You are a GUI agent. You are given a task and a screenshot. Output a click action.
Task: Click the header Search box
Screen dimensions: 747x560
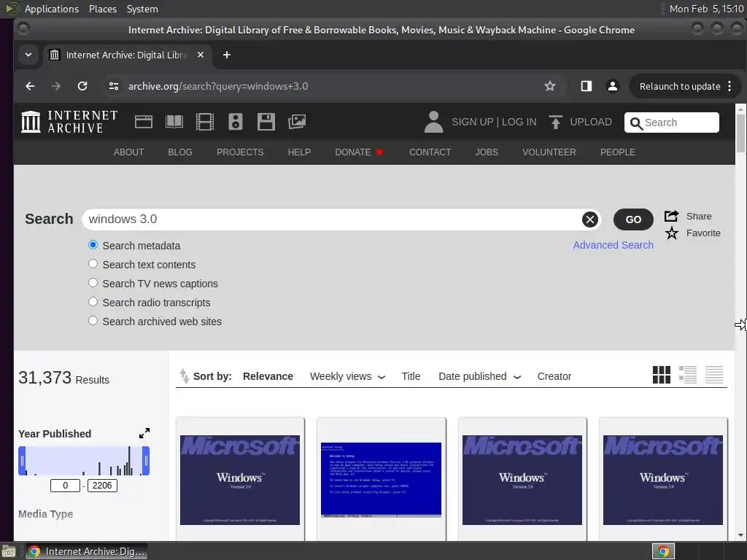pos(671,122)
